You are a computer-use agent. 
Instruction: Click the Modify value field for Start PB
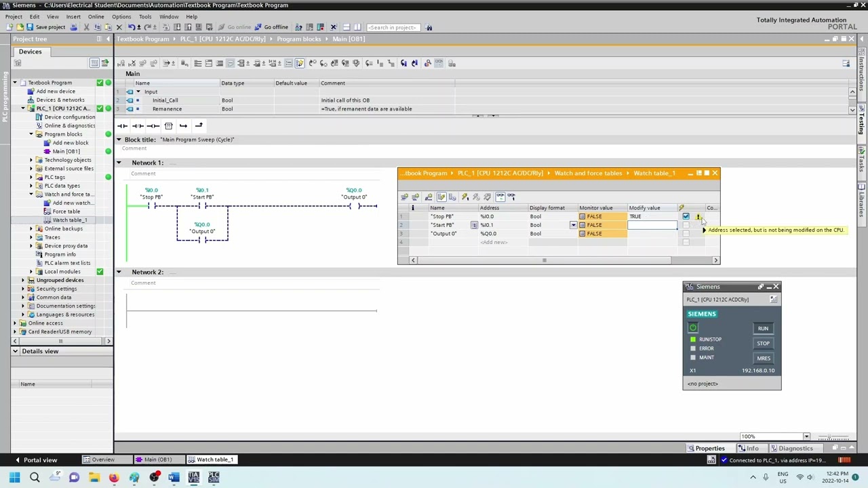652,225
